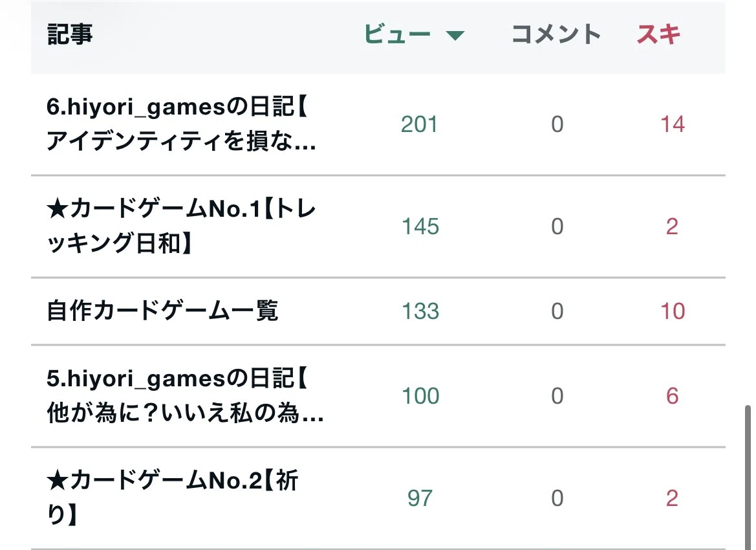
Task: Open article 6.hiyori_gamesの日記
Action: pos(181,124)
